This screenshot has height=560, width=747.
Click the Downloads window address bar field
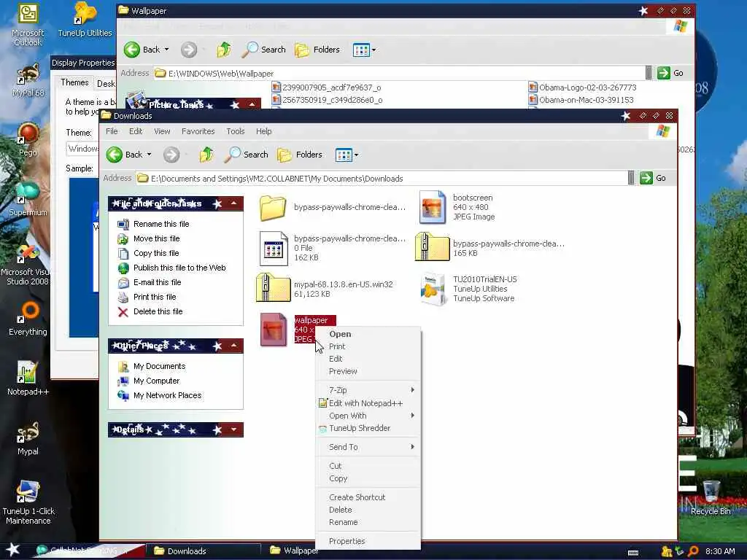[381, 179]
